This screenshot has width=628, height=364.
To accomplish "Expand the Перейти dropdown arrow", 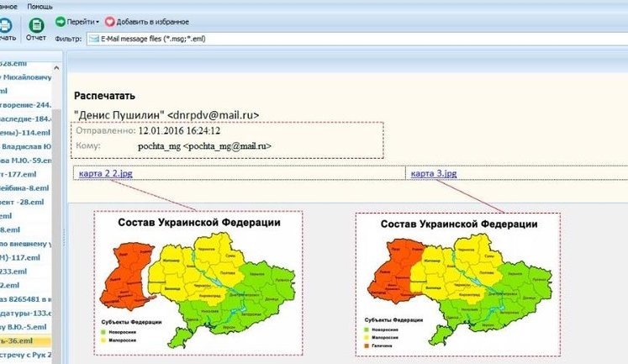I will coord(98,22).
